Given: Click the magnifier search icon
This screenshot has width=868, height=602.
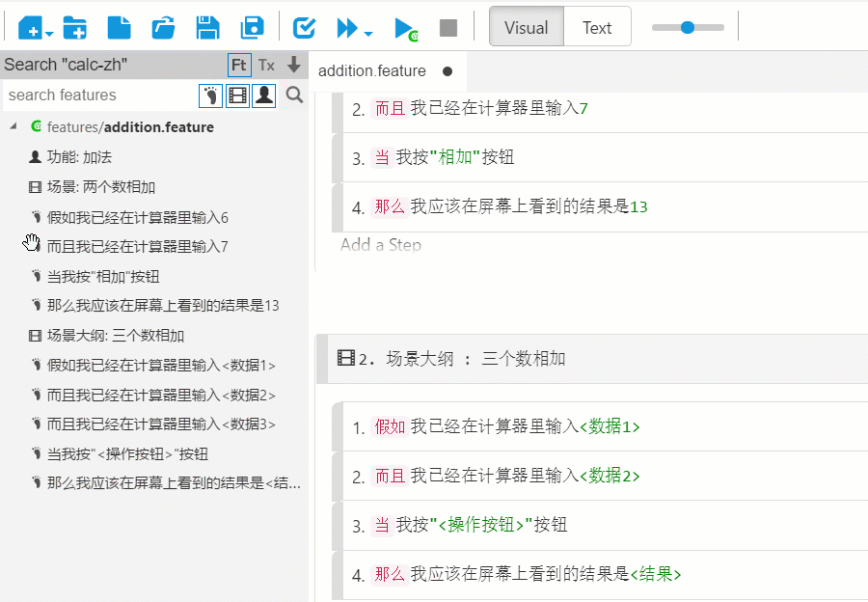Looking at the screenshot, I should (295, 95).
